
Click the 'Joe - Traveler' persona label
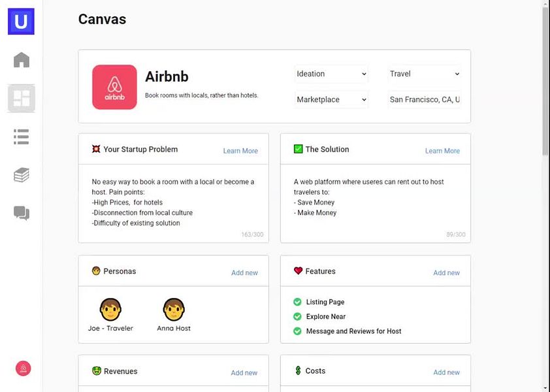(x=110, y=328)
